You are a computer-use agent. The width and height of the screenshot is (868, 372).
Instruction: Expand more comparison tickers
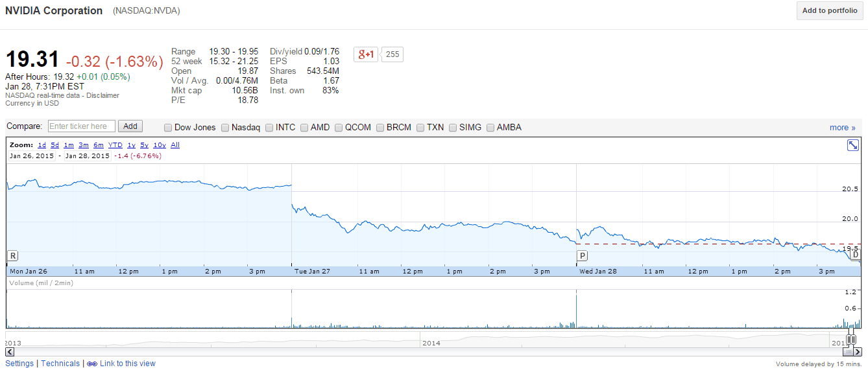tap(842, 128)
